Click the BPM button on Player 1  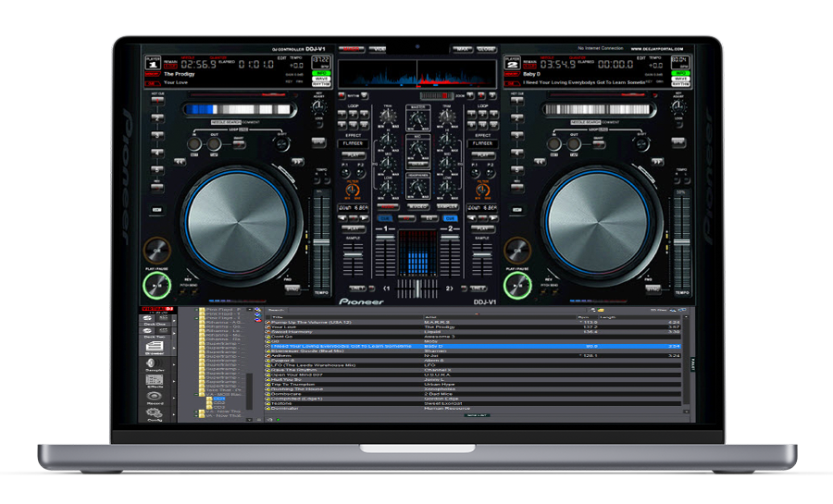click(x=318, y=142)
